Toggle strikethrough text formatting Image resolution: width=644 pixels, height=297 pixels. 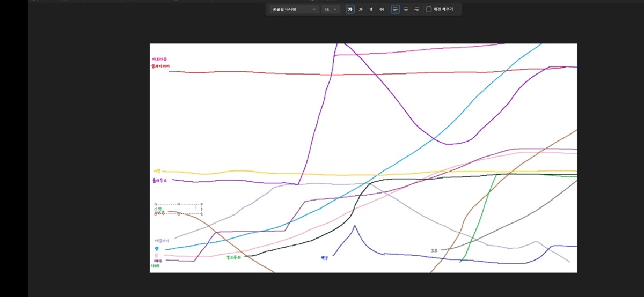(381, 9)
